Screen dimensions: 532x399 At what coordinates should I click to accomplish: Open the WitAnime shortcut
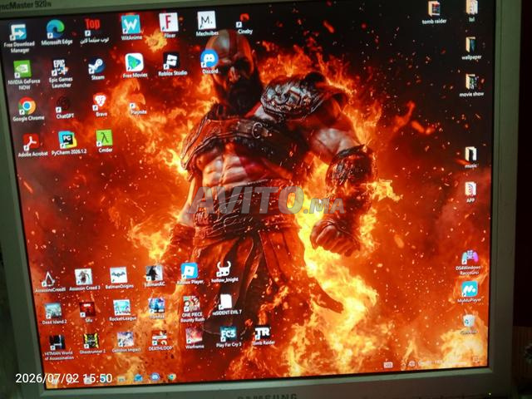pyautogui.click(x=131, y=24)
